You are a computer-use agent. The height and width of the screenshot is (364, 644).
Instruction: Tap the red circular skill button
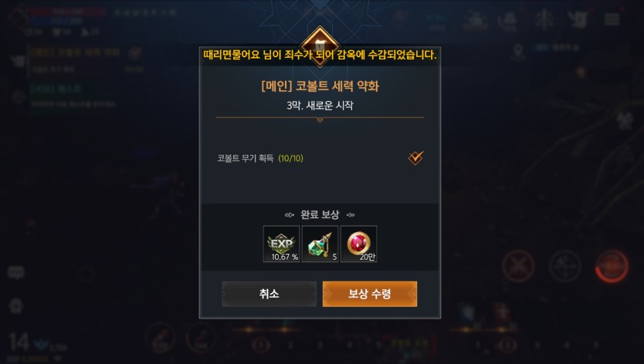[x=612, y=266]
